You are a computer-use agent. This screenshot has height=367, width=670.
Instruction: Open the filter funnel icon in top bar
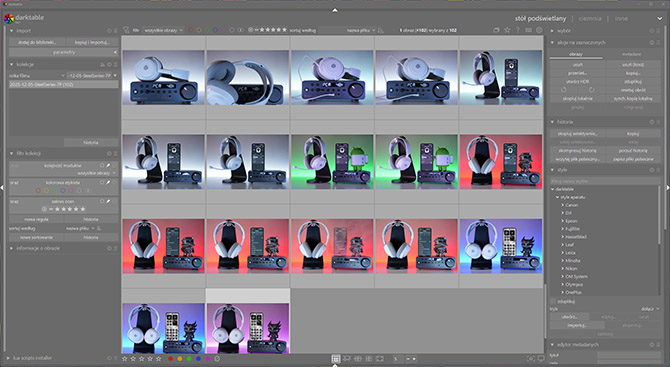pos(126,30)
